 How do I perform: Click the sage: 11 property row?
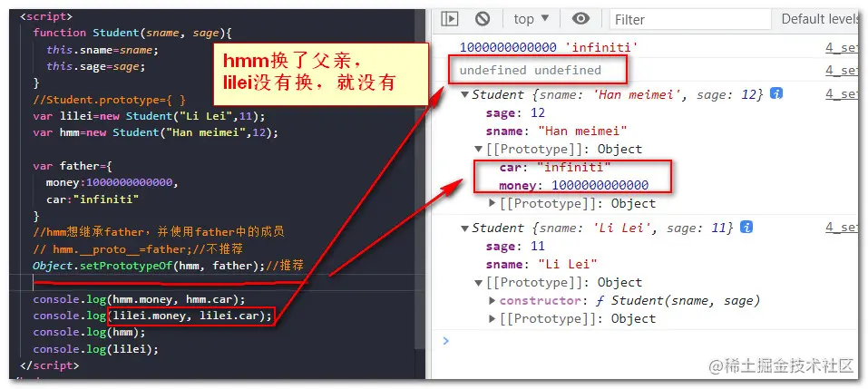[x=515, y=247]
